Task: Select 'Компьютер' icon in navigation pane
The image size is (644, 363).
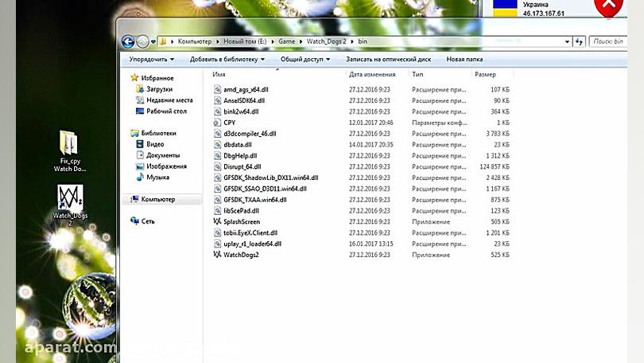Action: pyautogui.click(x=134, y=199)
